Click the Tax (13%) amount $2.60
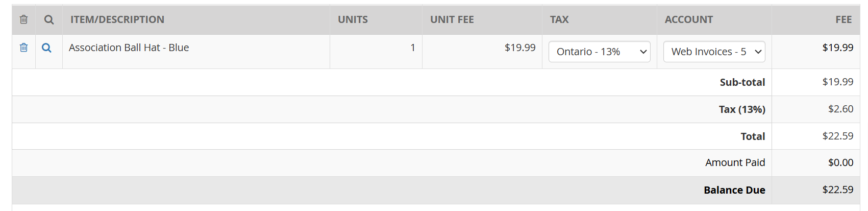 840,109
